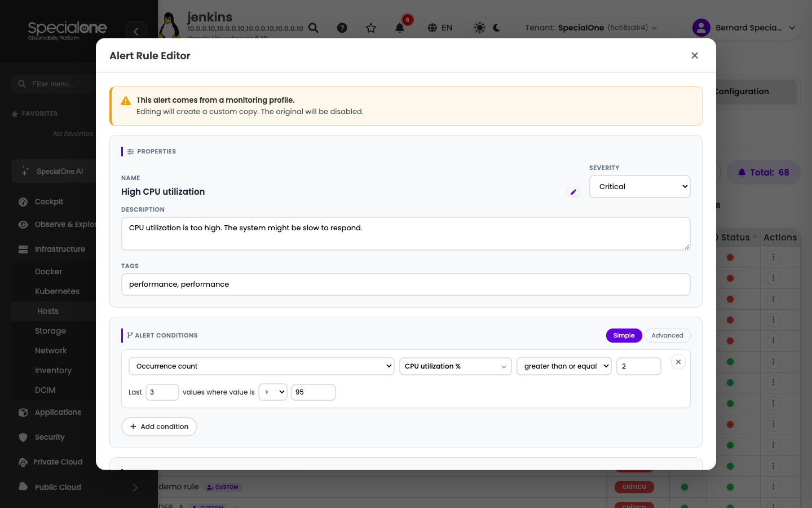Click the occurrence threshold field containing 2
The height and width of the screenshot is (508, 812).
click(x=639, y=366)
